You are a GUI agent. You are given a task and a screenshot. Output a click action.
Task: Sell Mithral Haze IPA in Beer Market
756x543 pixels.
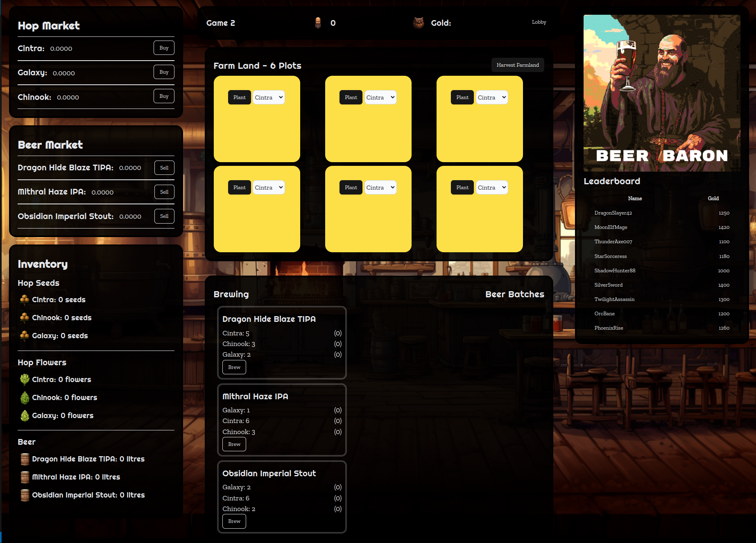[x=164, y=192]
